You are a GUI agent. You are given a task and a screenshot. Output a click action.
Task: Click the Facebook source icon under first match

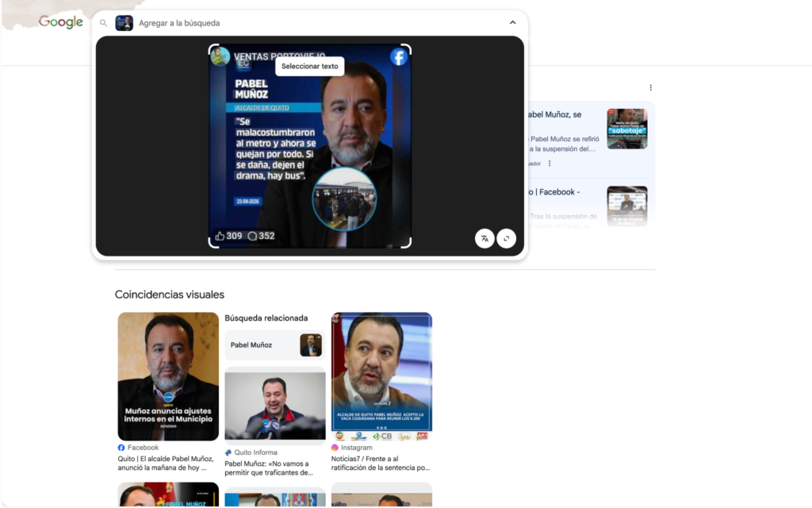click(x=121, y=448)
